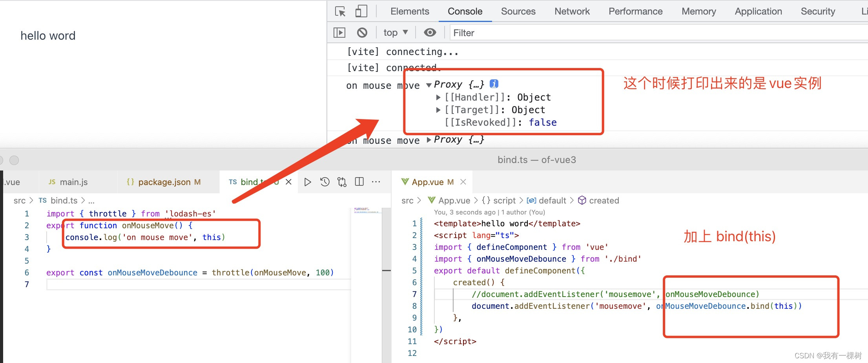Collapse the expanded Proxy object

click(x=429, y=85)
